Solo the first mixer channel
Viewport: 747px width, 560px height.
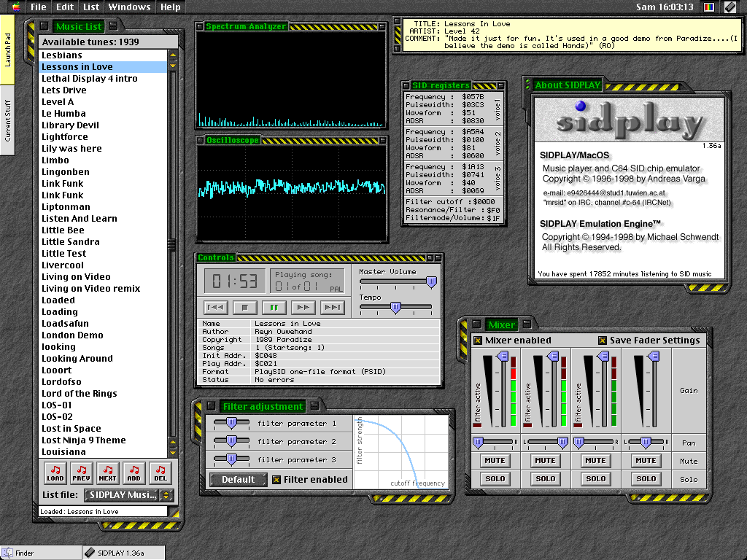pyautogui.click(x=495, y=478)
